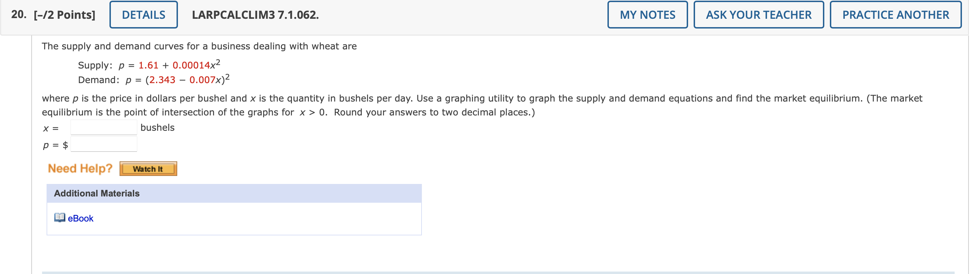The height and width of the screenshot is (274, 980).
Task: Click ASK YOUR TEACHER button
Action: point(759,15)
